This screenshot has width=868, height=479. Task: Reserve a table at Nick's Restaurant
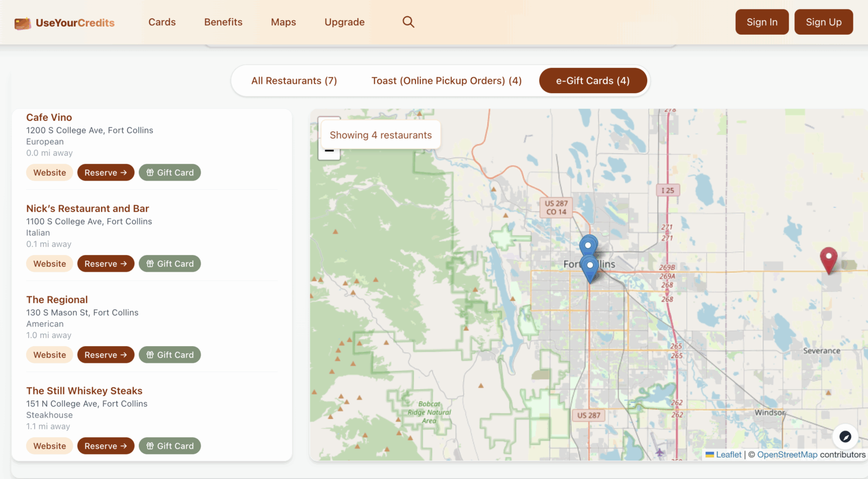pos(105,264)
